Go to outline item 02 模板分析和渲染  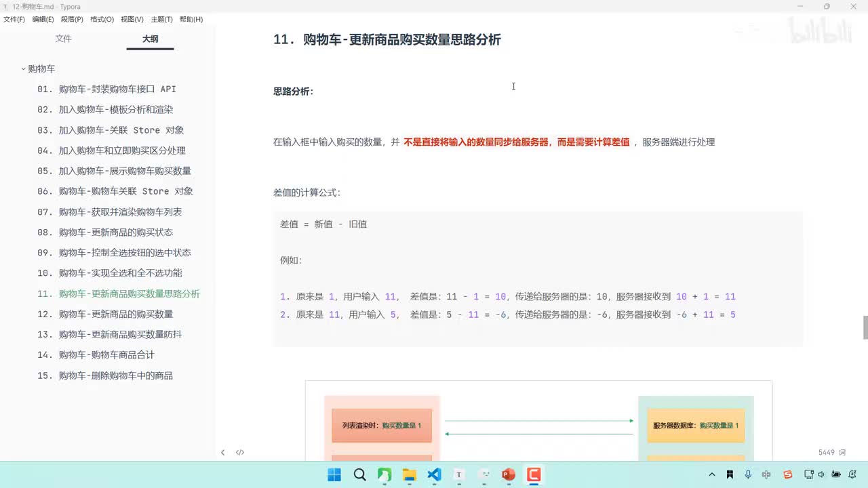point(105,110)
